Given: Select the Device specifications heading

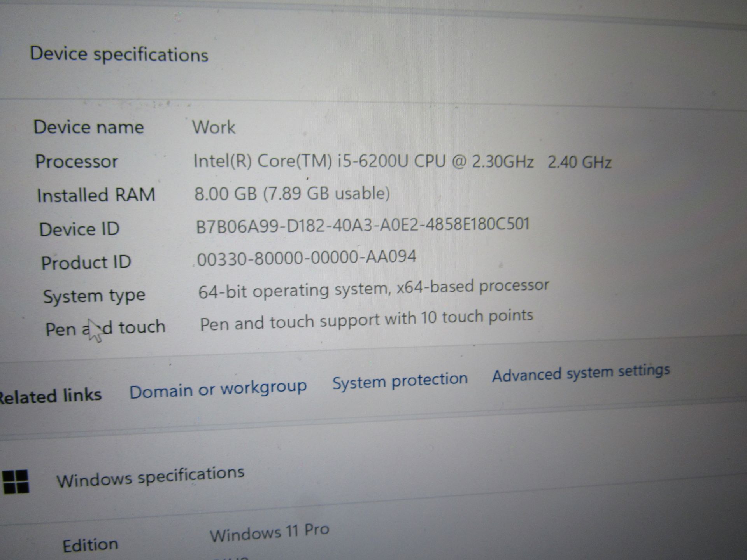Looking at the screenshot, I should 119,54.
